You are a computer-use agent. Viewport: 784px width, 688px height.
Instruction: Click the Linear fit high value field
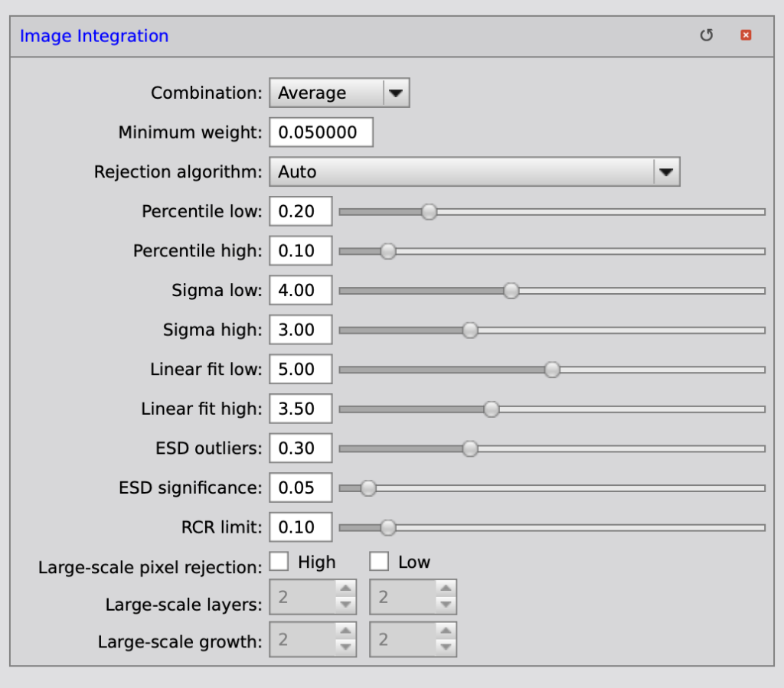(300, 409)
